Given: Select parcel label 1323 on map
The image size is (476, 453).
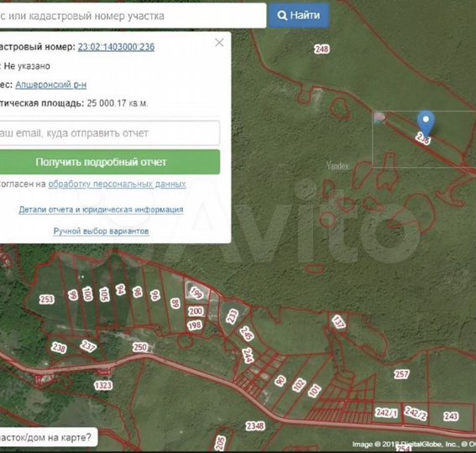Looking at the screenshot, I should click(x=103, y=385).
